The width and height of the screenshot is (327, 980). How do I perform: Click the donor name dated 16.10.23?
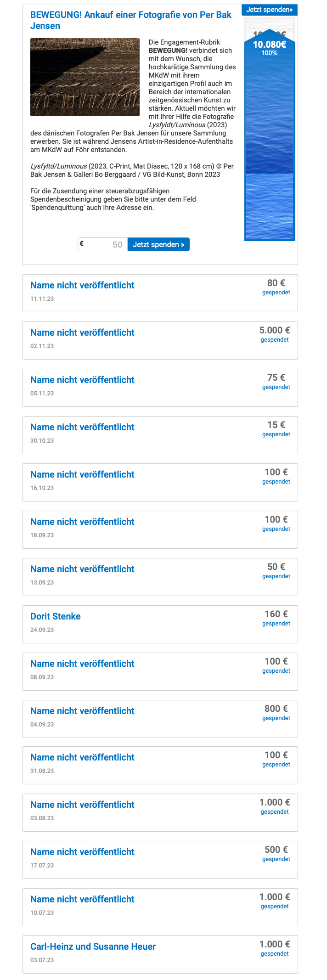[x=82, y=474]
